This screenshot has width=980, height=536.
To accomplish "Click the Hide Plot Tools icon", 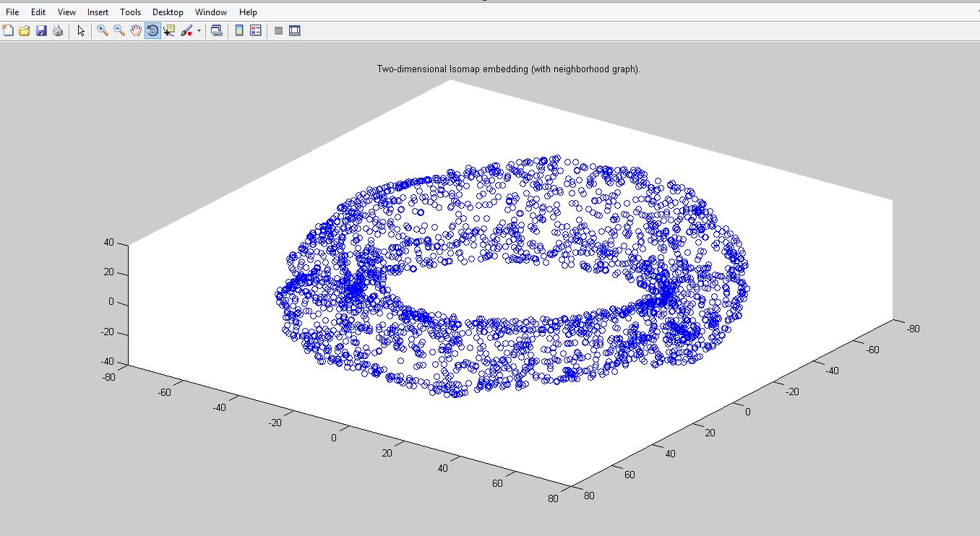I will 278,30.
